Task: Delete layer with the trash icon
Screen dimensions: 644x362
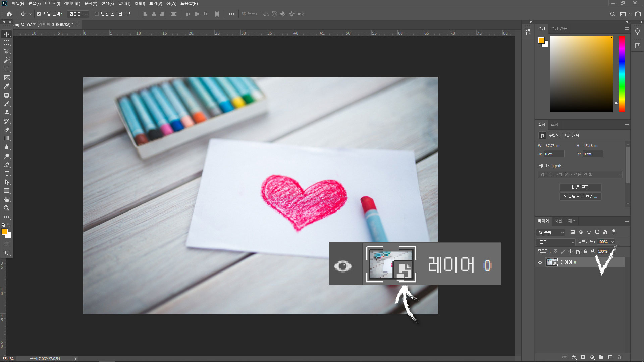Action: (619, 357)
